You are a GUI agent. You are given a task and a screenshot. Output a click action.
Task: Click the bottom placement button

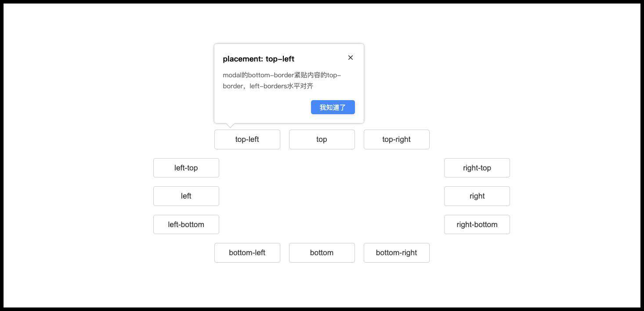tap(322, 253)
